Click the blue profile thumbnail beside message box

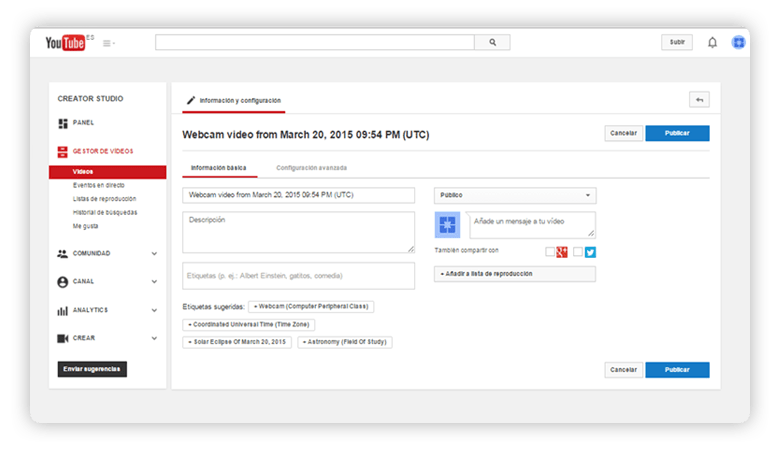447,225
